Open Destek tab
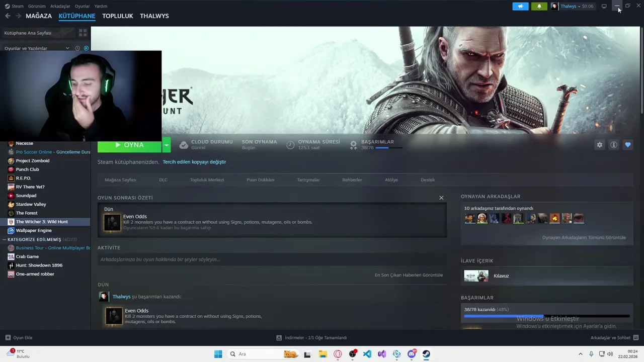This screenshot has height=362, width=644. click(x=428, y=179)
